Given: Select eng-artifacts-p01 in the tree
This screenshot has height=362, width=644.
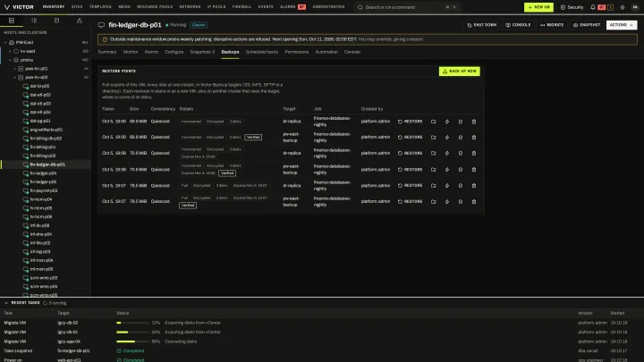Looking at the screenshot, I should point(46,130).
